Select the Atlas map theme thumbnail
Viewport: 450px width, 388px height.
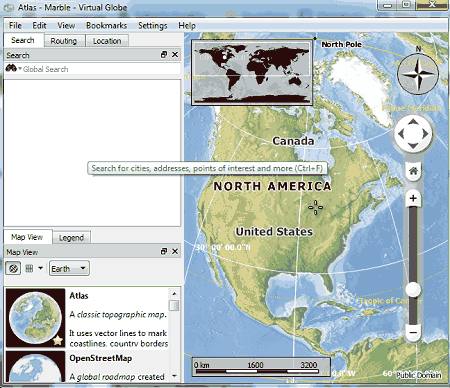(35, 318)
